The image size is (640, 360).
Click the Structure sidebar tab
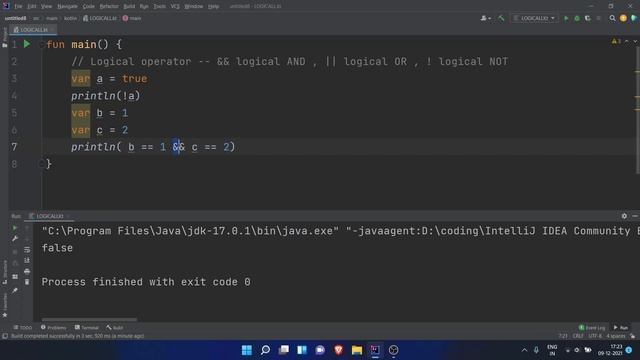click(4, 272)
